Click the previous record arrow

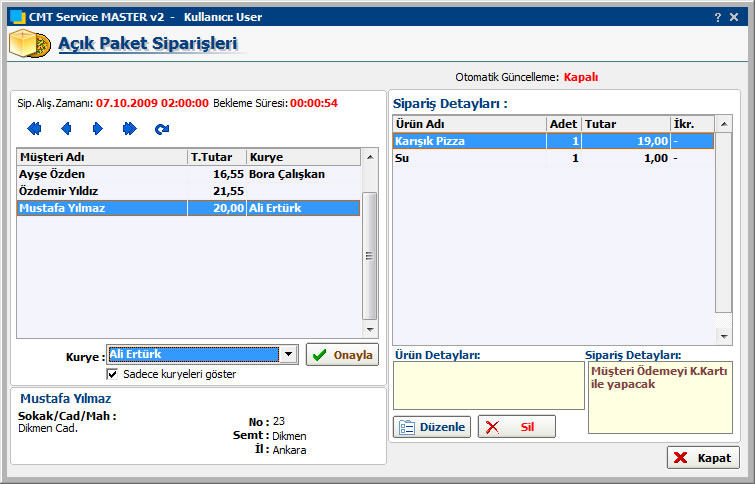click(x=66, y=129)
